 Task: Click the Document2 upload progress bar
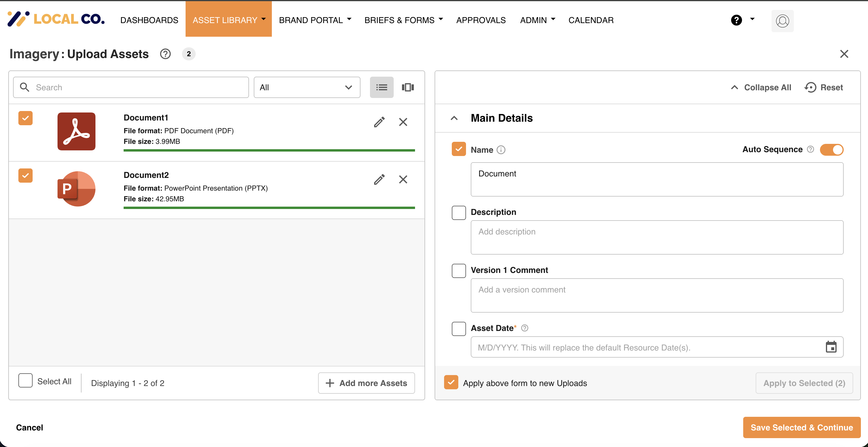point(269,208)
